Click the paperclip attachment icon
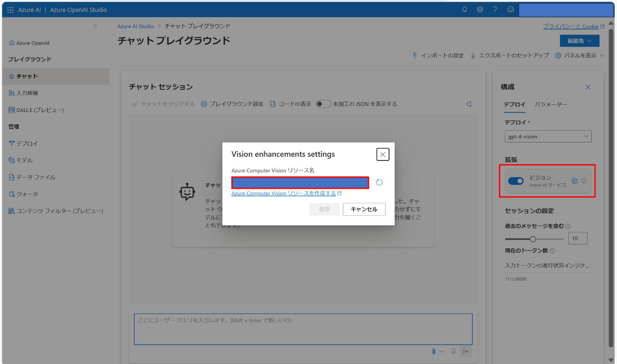 434,351
